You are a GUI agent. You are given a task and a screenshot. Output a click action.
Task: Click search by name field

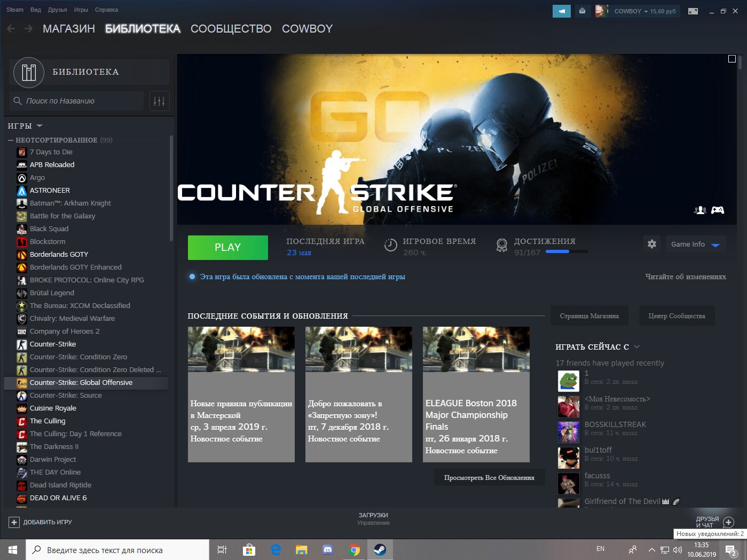click(x=77, y=101)
